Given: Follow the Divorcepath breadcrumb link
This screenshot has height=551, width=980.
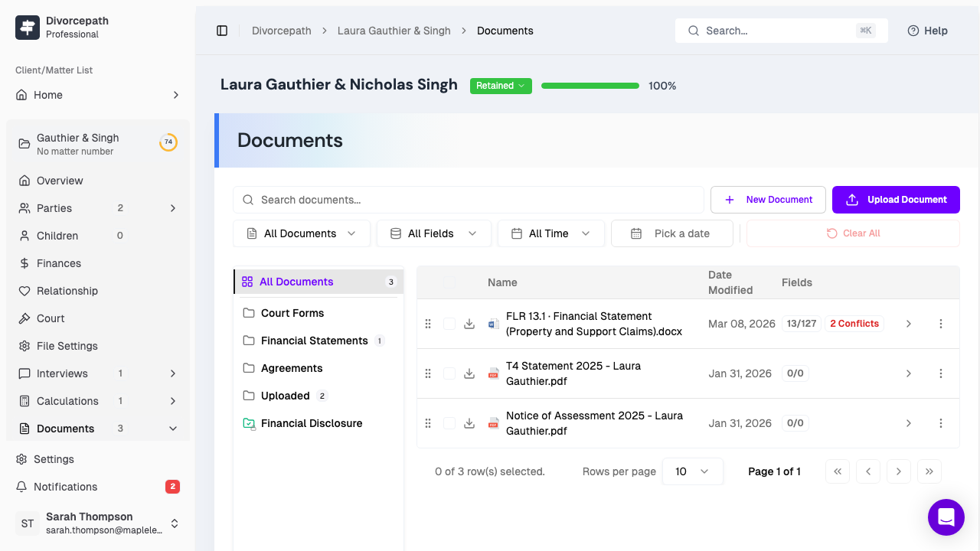Looking at the screenshot, I should (x=282, y=31).
